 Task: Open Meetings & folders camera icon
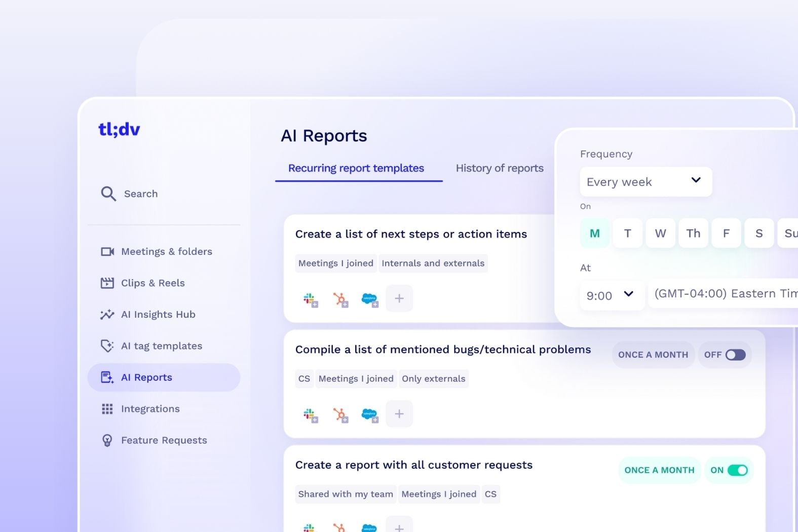point(107,251)
